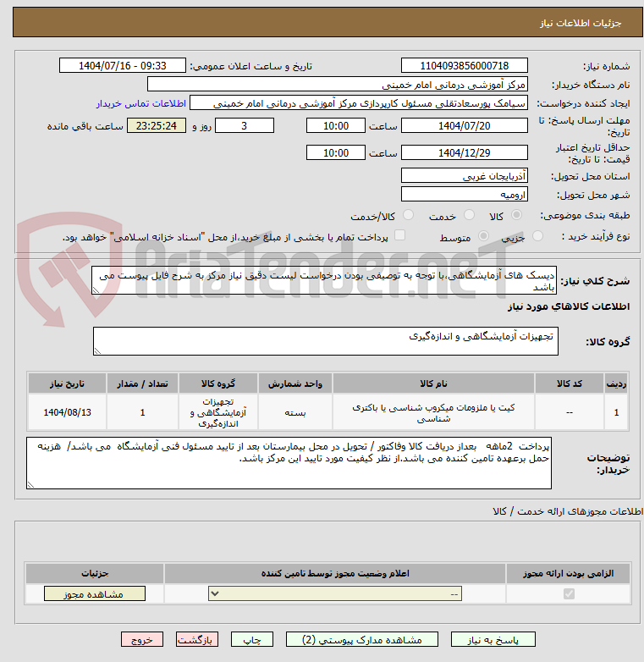Select the جزیی purchase type radio
The width and height of the screenshot is (644, 662).
(x=537, y=236)
